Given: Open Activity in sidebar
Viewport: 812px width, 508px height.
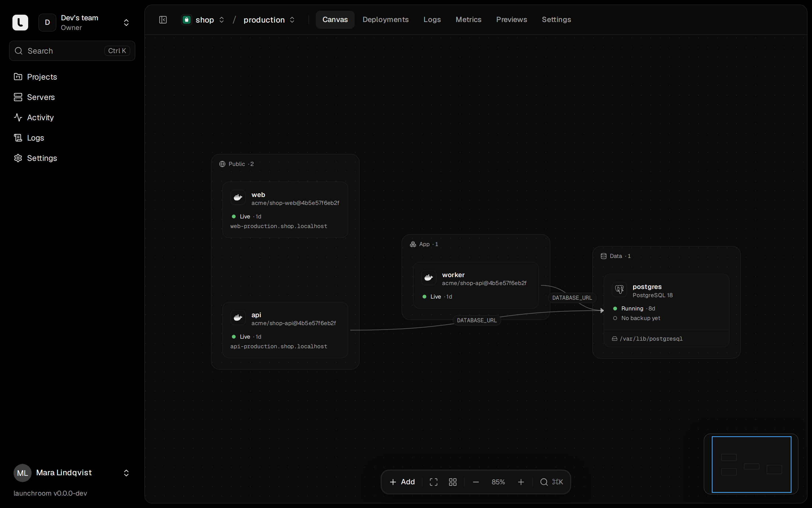Looking at the screenshot, I should pos(72,118).
